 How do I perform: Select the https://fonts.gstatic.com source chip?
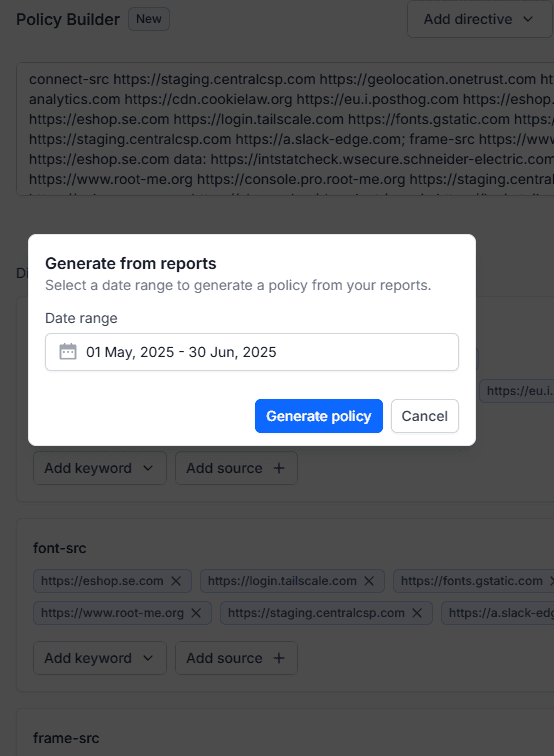coord(472,581)
